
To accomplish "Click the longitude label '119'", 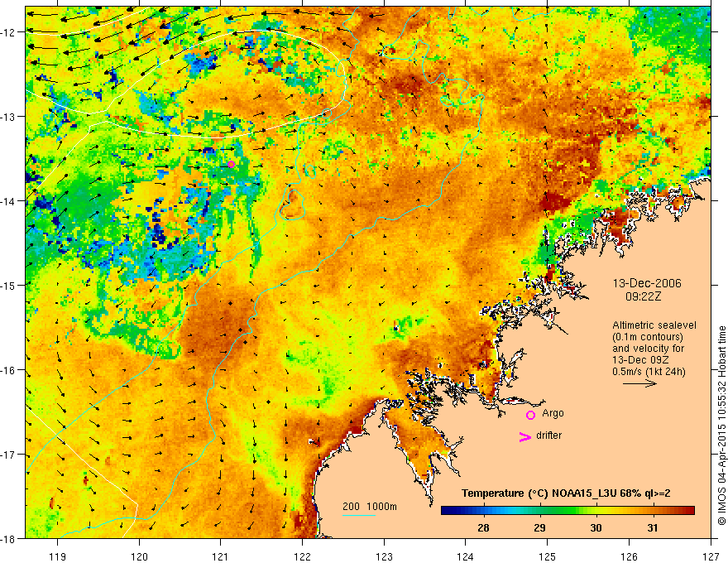I will coord(58,556).
